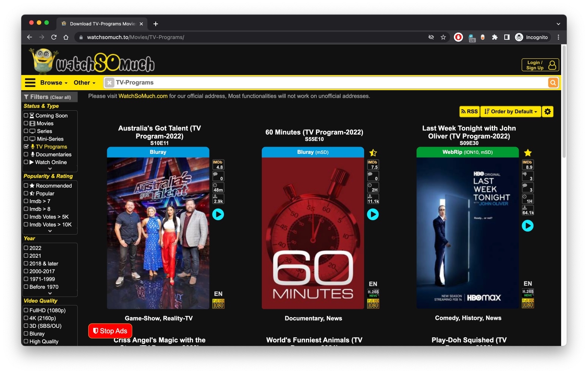Bookmark this page with the star
This screenshot has height=374, width=588.
pos(443,37)
